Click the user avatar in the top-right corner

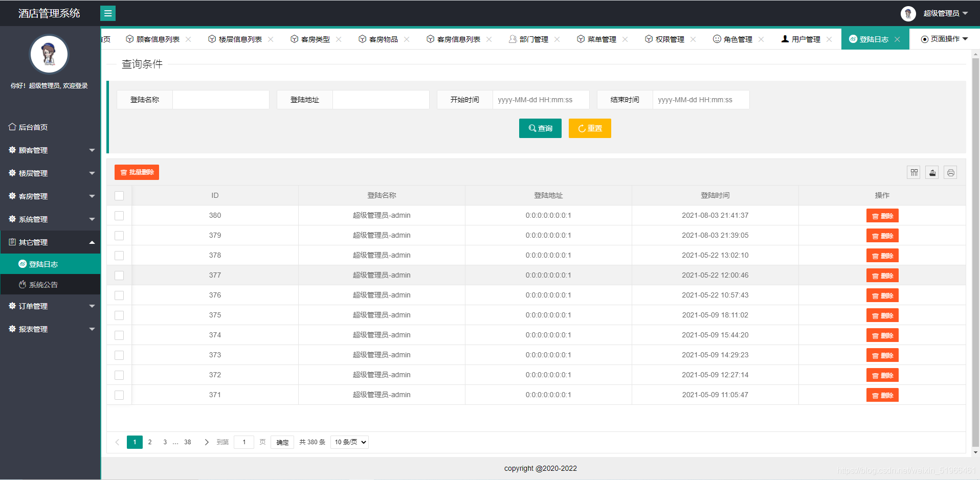point(908,13)
